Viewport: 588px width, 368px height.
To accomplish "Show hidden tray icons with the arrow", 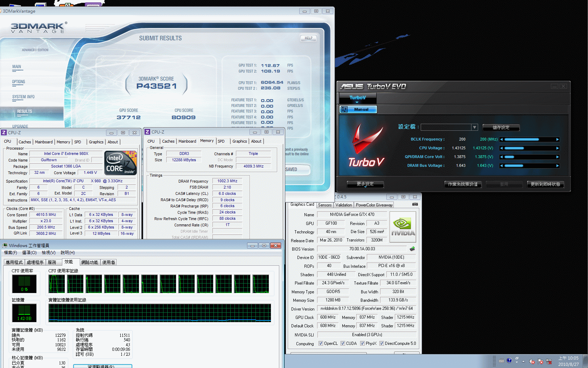I will [524, 361].
